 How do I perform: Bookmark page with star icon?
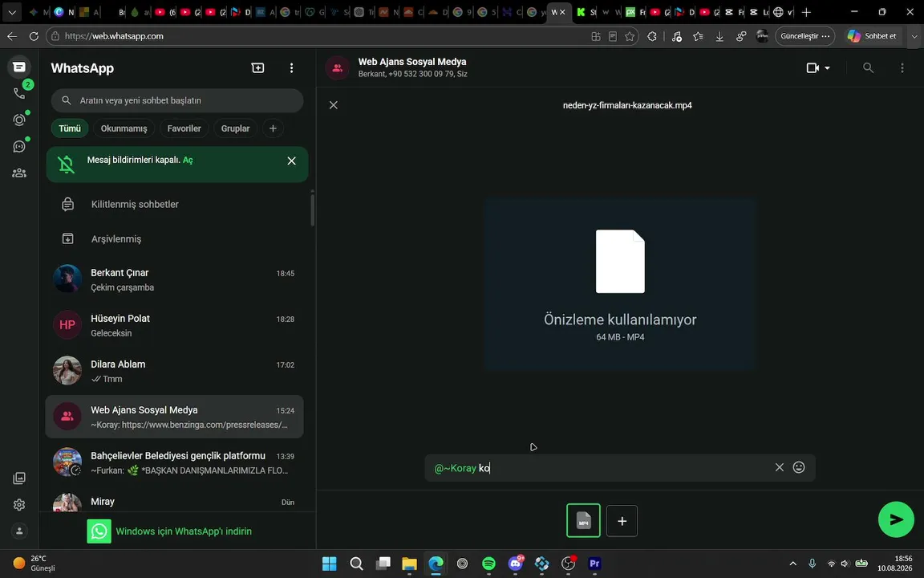(x=630, y=36)
